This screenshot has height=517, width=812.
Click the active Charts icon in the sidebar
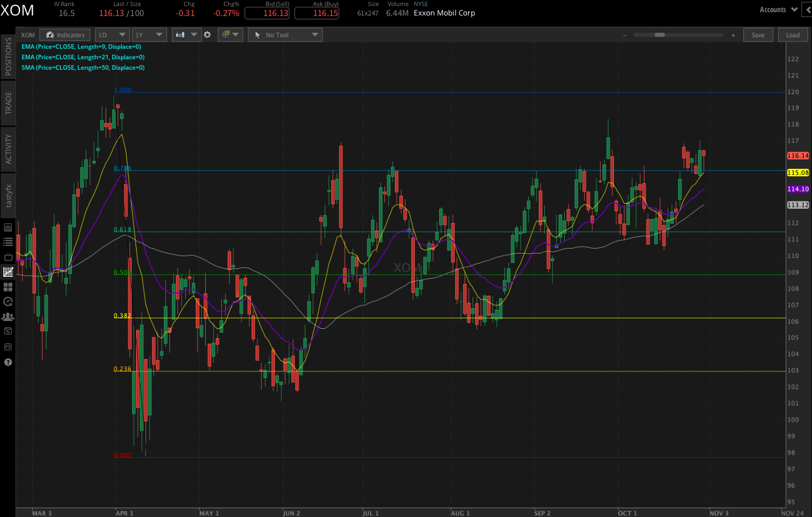pos(8,271)
